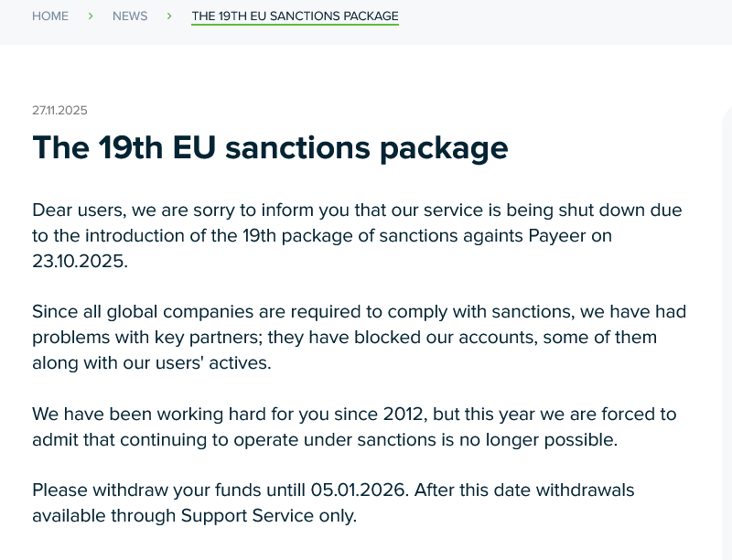Click the 'Support Service' text
This screenshot has height=560, width=732.
coord(248,515)
